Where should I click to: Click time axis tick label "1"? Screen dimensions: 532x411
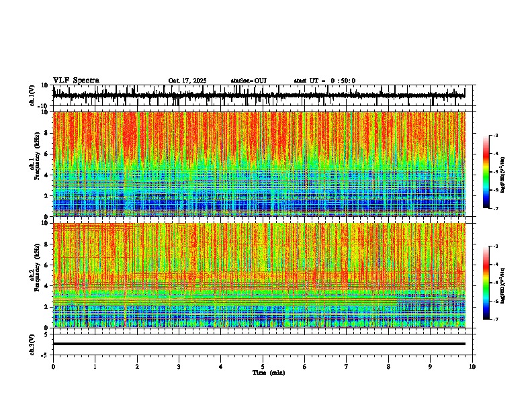point(95,367)
